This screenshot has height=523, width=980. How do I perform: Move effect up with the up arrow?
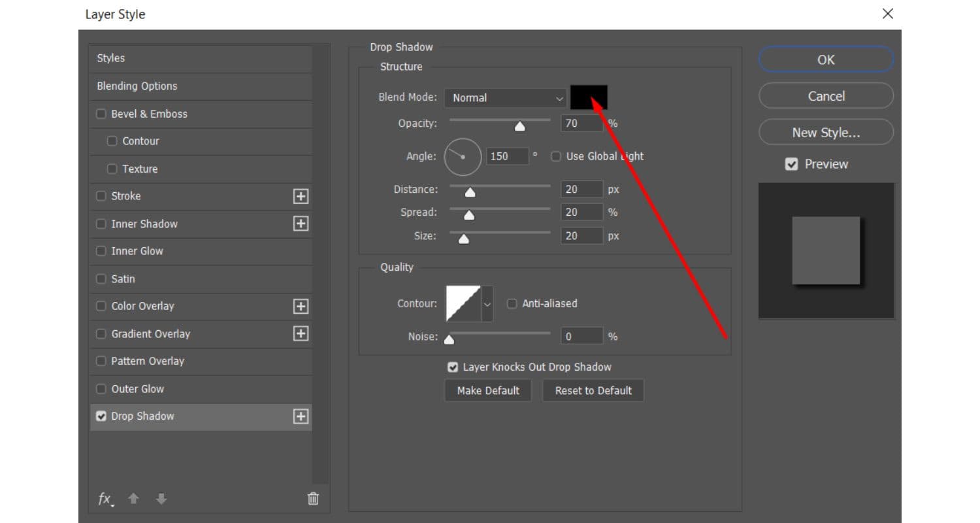pos(133,499)
